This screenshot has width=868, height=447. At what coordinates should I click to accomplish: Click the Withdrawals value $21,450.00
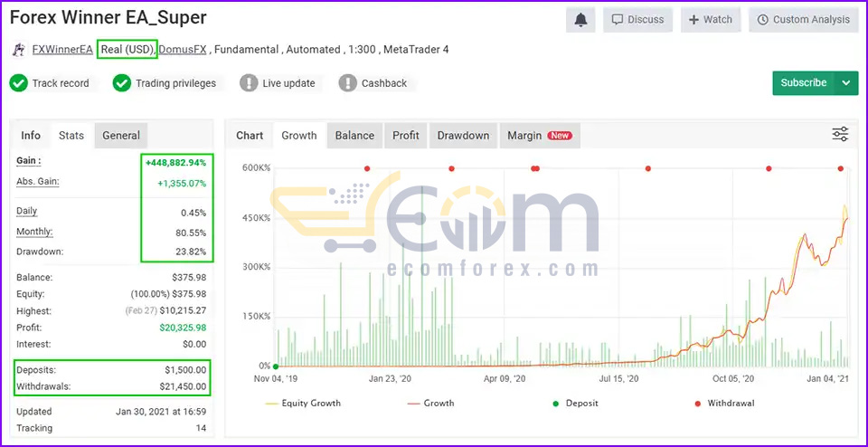tap(183, 386)
